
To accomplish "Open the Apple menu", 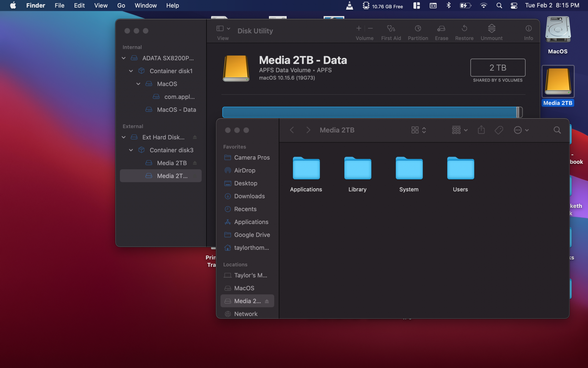I will [13, 5].
